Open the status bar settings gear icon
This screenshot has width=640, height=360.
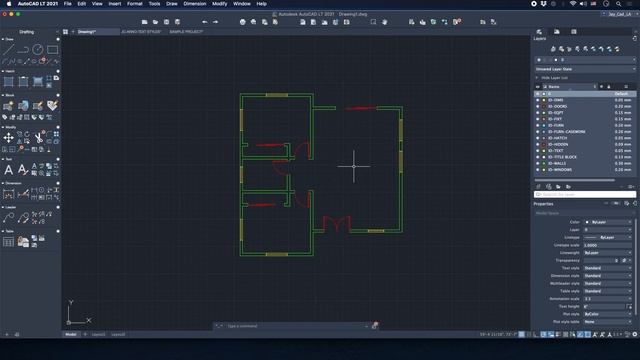coord(635,334)
